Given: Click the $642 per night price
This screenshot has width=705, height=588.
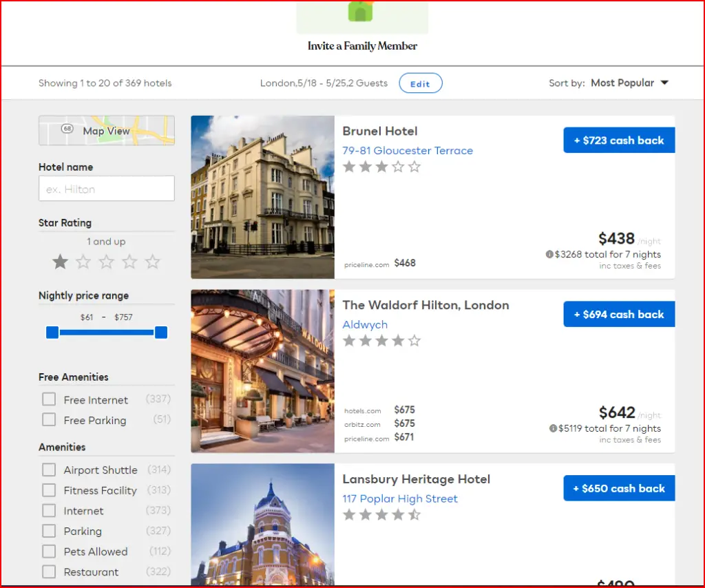Looking at the screenshot, I should click(x=617, y=412).
